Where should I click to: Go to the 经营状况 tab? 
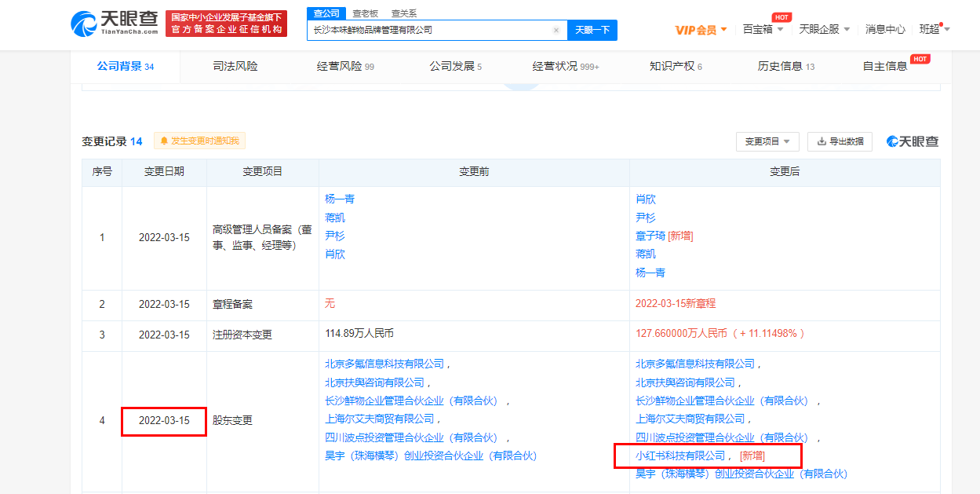(x=566, y=67)
